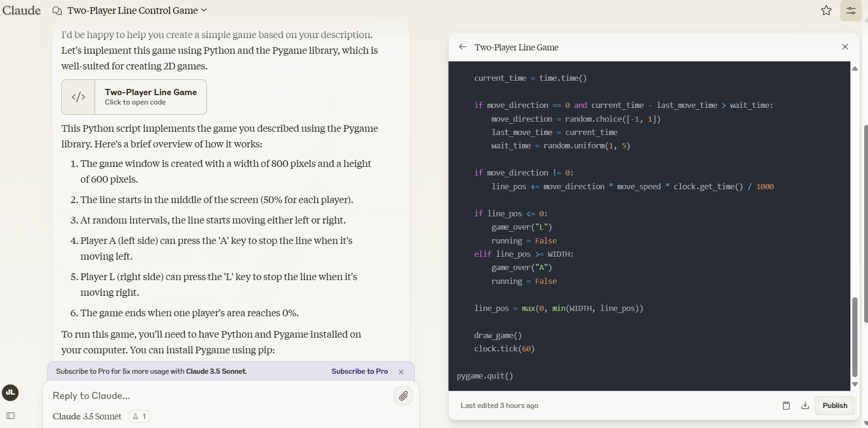The width and height of the screenshot is (868, 428).
Task: Click the code brackets icon on artifact card
Action: click(78, 97)
